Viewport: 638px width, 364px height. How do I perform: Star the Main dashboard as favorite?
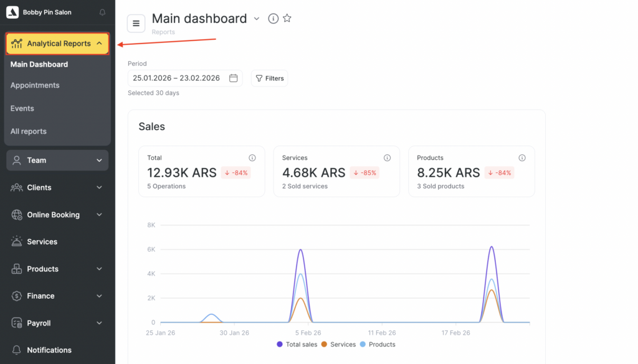point(287,19)
